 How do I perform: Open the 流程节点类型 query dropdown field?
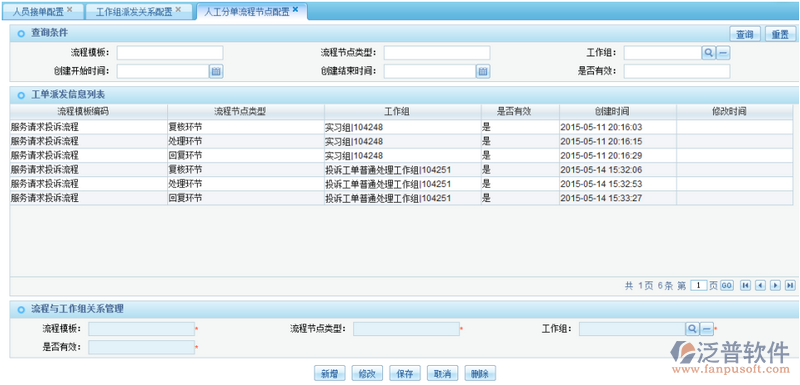click(437, 53)
